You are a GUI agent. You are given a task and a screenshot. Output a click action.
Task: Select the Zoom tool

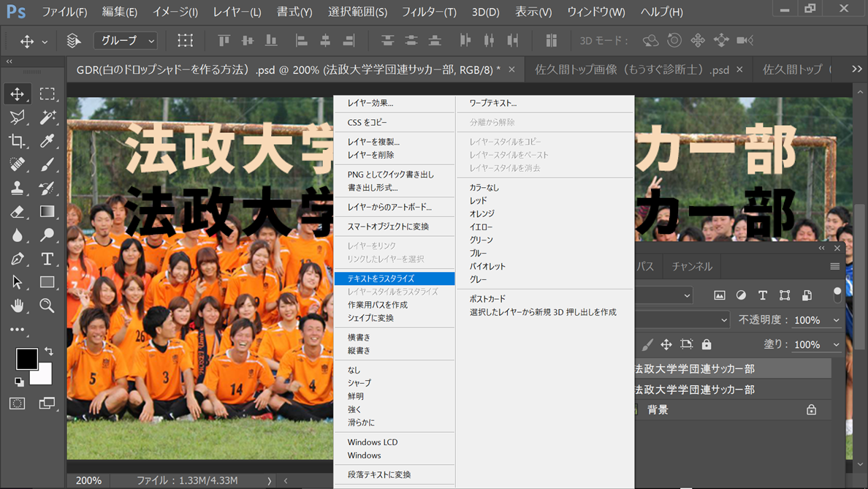click(47, 306)
